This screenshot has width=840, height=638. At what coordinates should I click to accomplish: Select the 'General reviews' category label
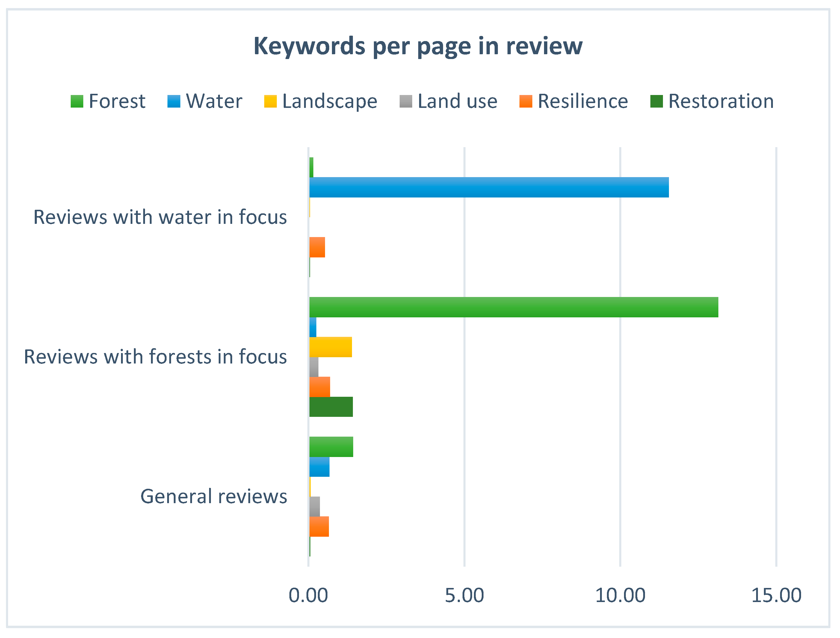[213, 496]
